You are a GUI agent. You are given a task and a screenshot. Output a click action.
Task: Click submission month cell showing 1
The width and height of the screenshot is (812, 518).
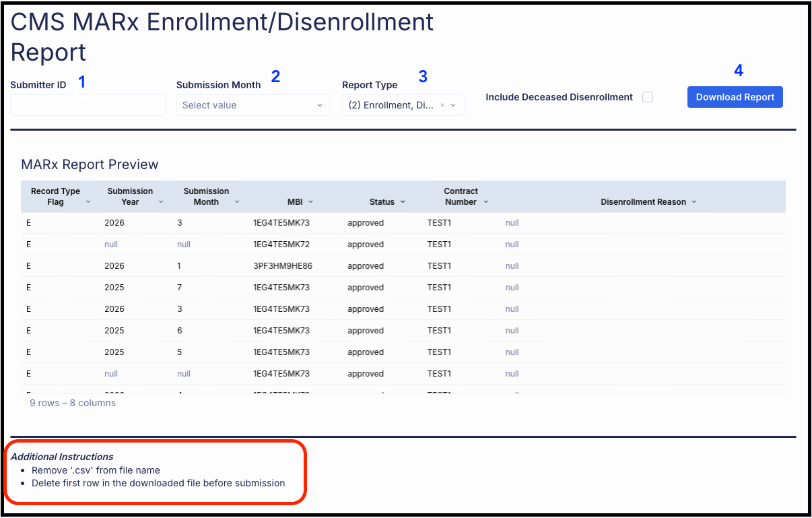click(x=180, y=266)
